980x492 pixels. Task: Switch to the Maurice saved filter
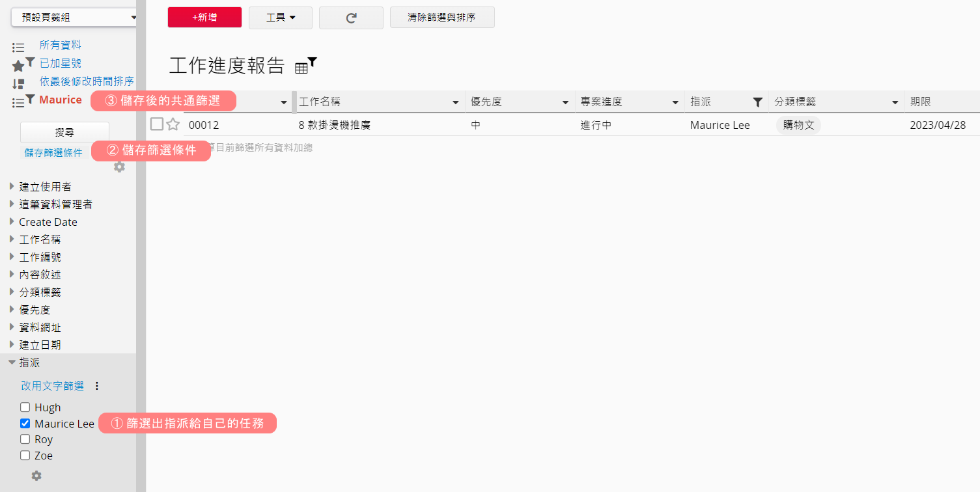point(61,100)
